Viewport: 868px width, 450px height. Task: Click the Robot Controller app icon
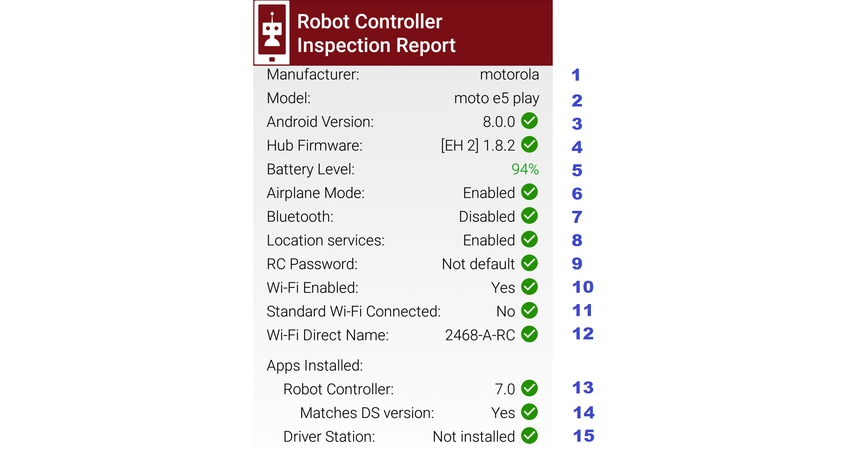coord(272,33)
